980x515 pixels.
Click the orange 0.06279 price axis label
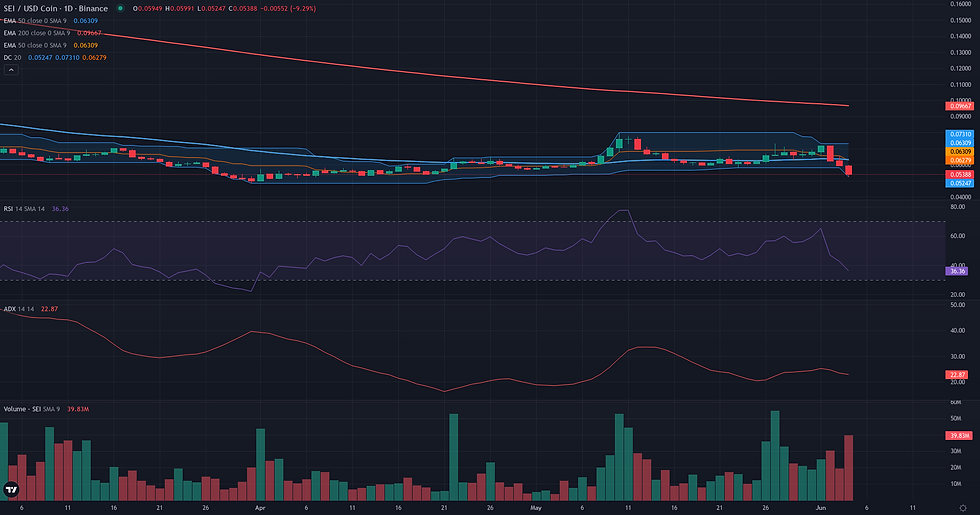[x=959, y=161]
